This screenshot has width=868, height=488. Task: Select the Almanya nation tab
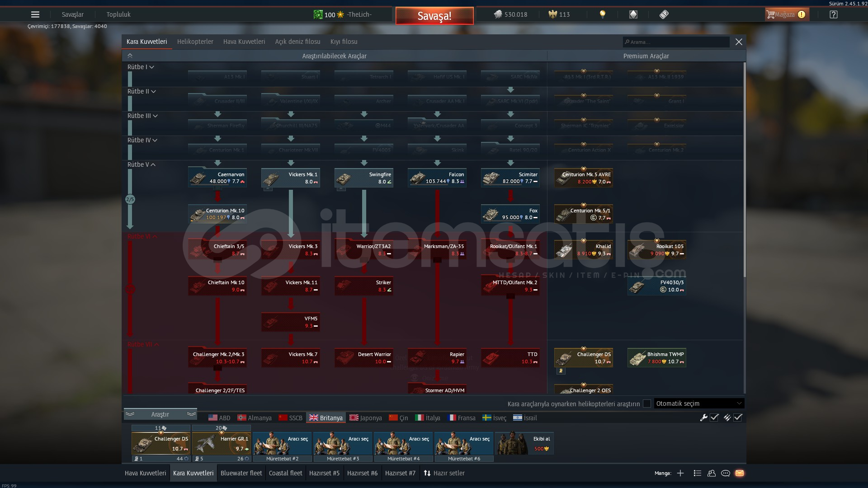pos(255,418)
